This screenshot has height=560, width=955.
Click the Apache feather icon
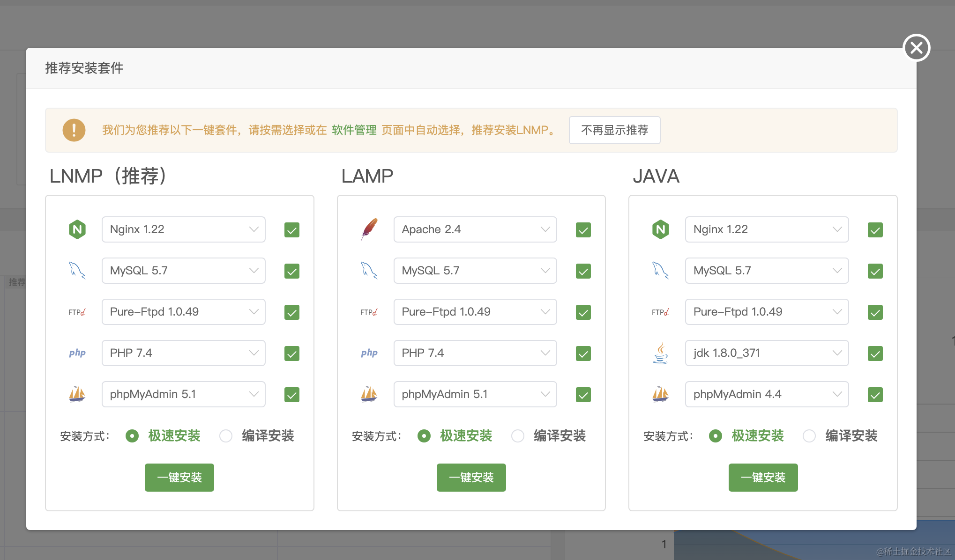coord(369,229)
